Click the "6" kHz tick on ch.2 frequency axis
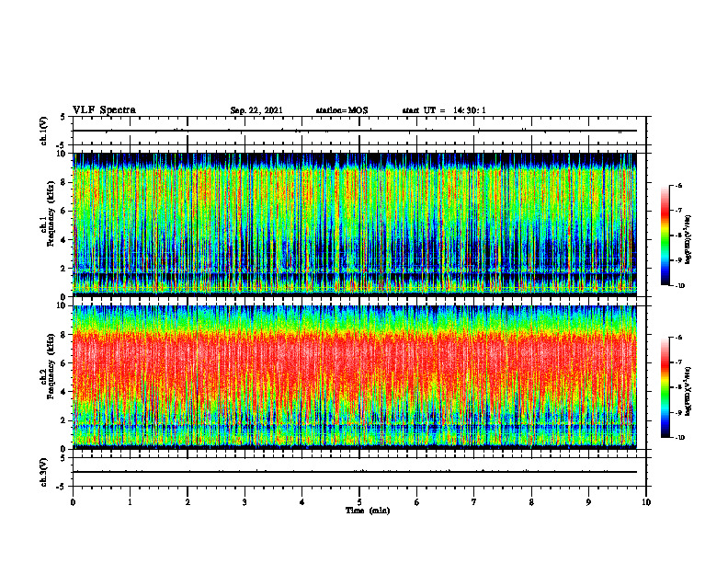 [x=63, y=362]
